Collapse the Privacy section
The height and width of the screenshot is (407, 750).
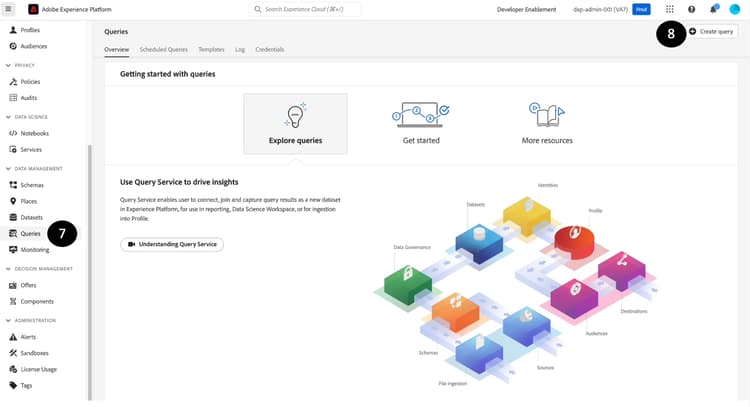[x=8, y=65]
